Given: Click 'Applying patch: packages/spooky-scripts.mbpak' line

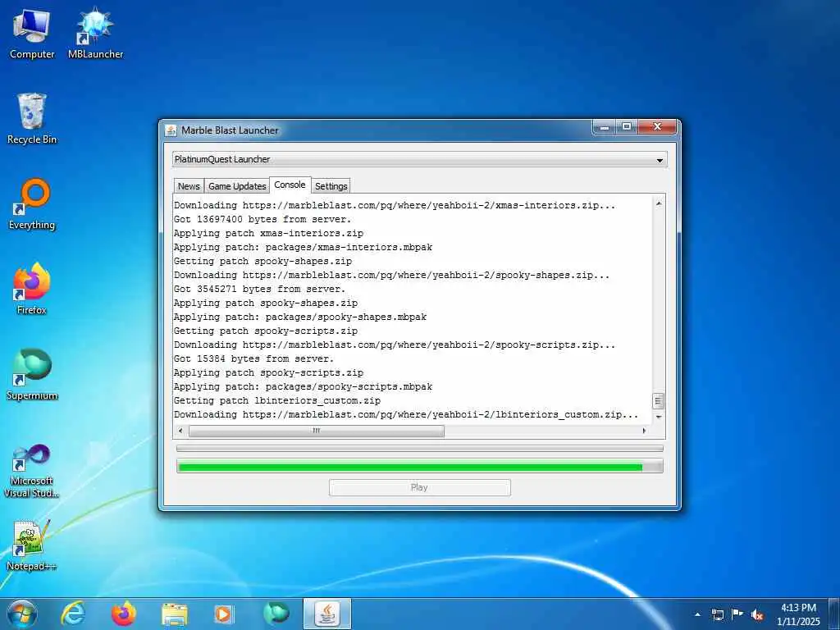Looking at the screenshot, I should 303,386.
